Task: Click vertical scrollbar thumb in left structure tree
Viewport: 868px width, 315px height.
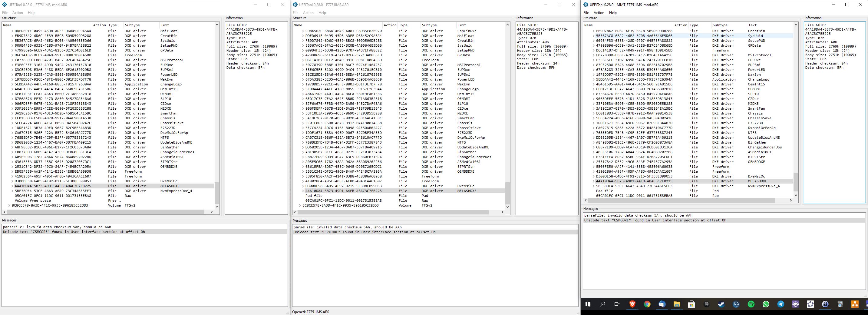Action: [x=217, y=193]
